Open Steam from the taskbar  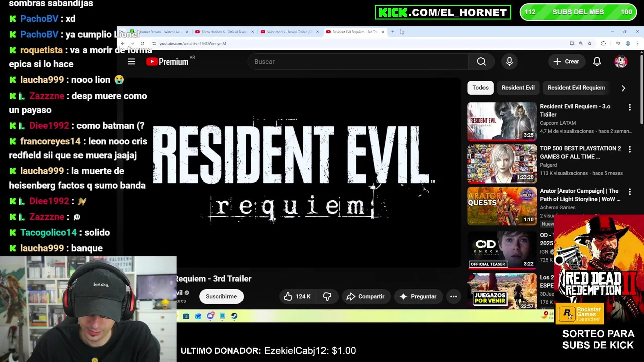coord(234,316)
